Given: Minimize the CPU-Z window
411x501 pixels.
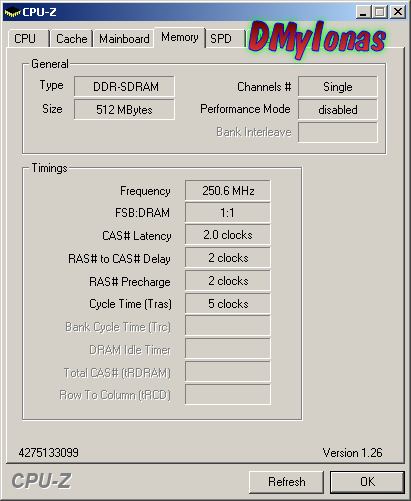Looking at the screenshot, I should 363,12.
